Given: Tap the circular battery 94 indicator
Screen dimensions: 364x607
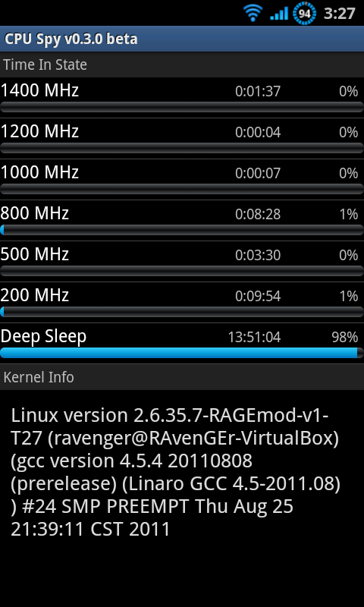Looking at the screenshot, I should pyautogui.click(x=304, y=14).
